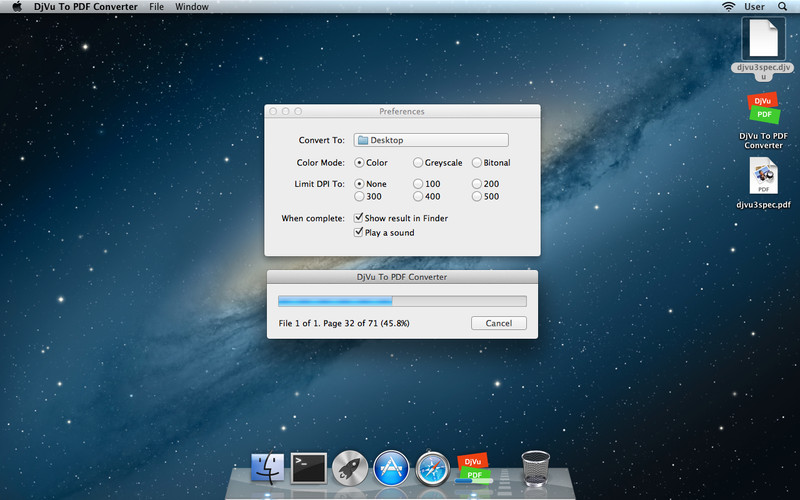Open App Store from the Dock
The height and width of the screenshot is (500, 800).
coord(391,468)
